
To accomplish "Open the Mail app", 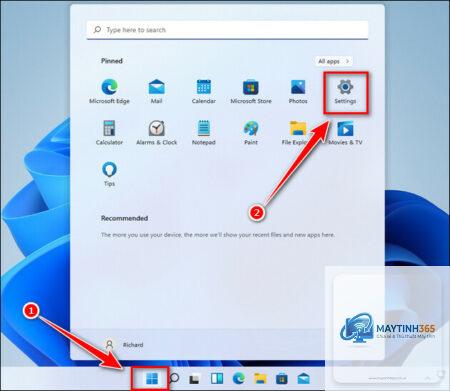I will click(156, 91).
